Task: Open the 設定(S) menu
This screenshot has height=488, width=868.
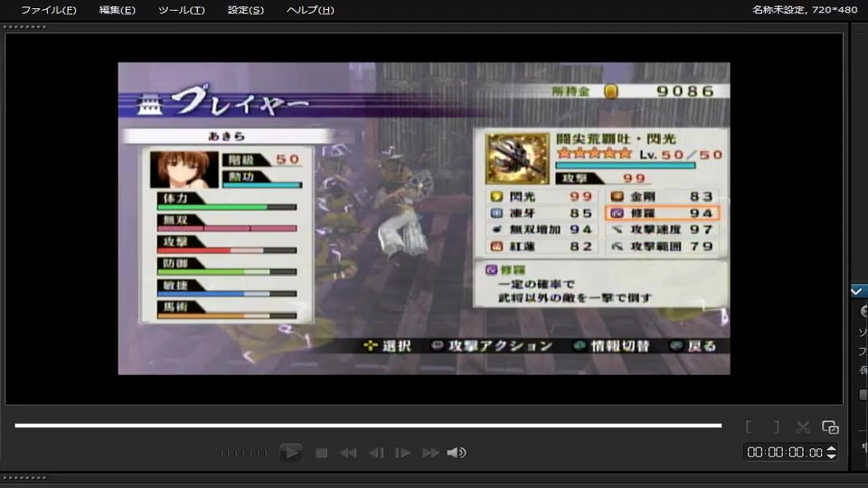Action: (x=246, y=10)
